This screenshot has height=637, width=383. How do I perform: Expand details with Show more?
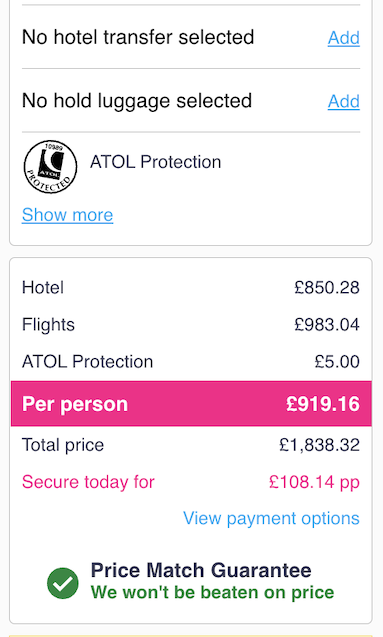pyautogui.click(x=67, y=214)
